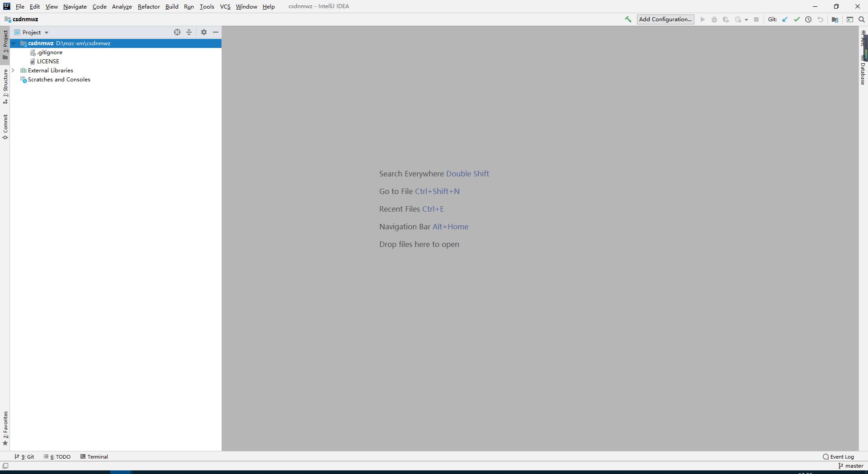Open the 6: TODO tool window
Screen dimensions: 868x474
(x=57, y=457)
